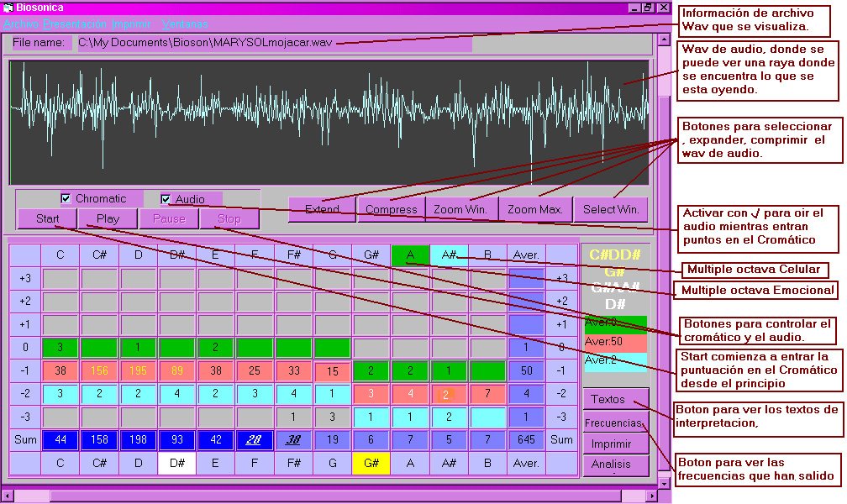Image resolution: width=847 pixels, height=504 pixels.
Task: Play the audio with the Play button
Action: [108, 219]
